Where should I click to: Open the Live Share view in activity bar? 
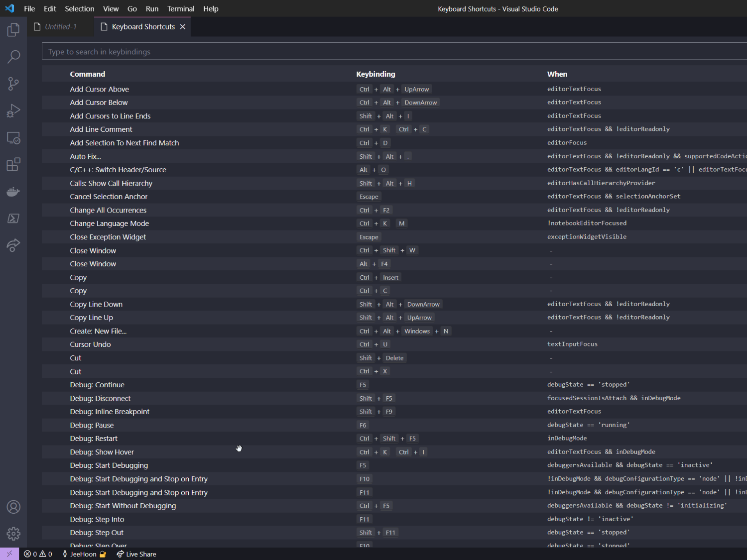coord(13,245)
